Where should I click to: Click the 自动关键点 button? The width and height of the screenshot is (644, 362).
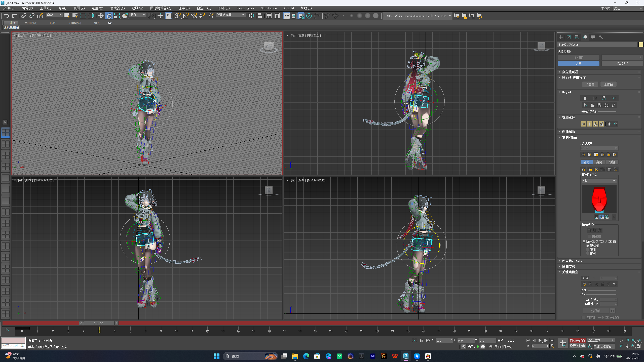(577, 340)
